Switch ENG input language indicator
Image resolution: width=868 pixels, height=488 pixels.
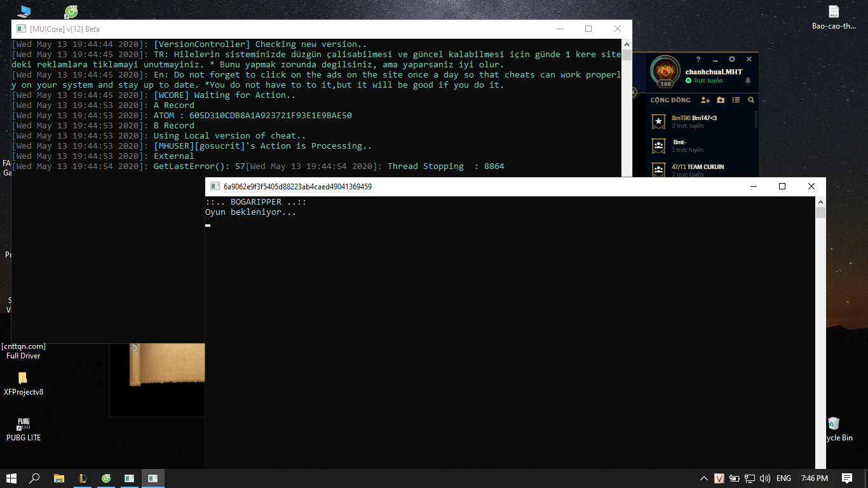pyautogui.click(x=784, y=478)
